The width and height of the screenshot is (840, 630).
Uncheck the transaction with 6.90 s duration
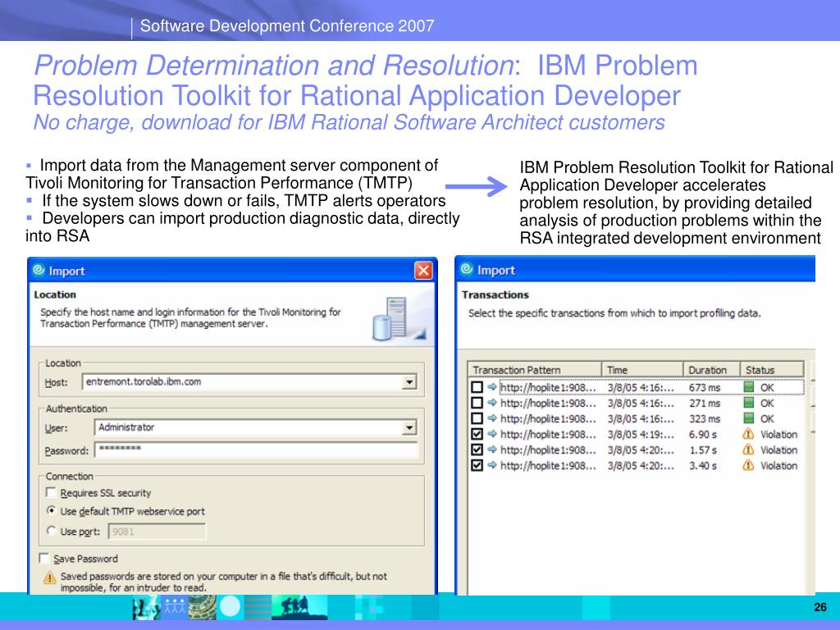477,434
